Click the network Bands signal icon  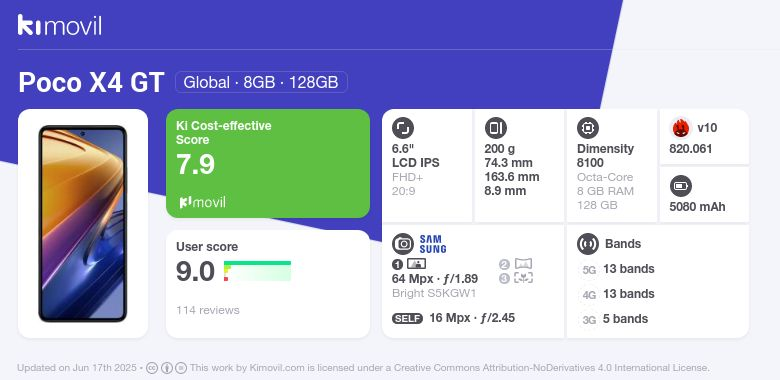click(x=588, y=244)
